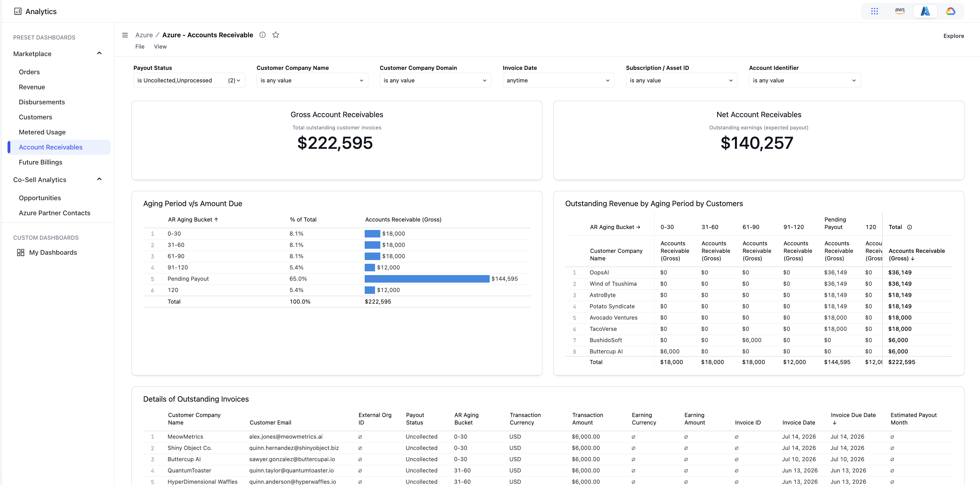Switch to the AWS marketplace icon
The image size is (980, 485).
point(900,11)
